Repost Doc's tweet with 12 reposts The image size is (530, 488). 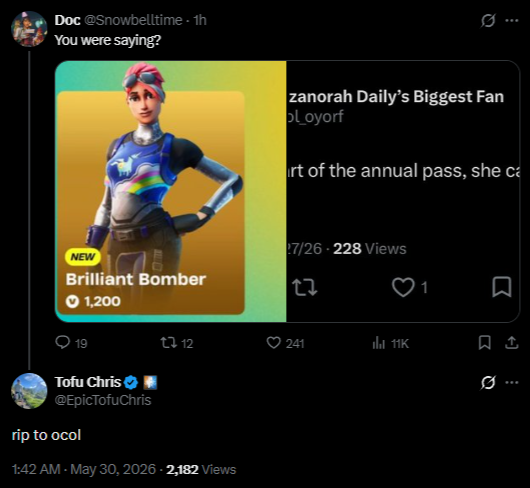click(x=168, y=343)
